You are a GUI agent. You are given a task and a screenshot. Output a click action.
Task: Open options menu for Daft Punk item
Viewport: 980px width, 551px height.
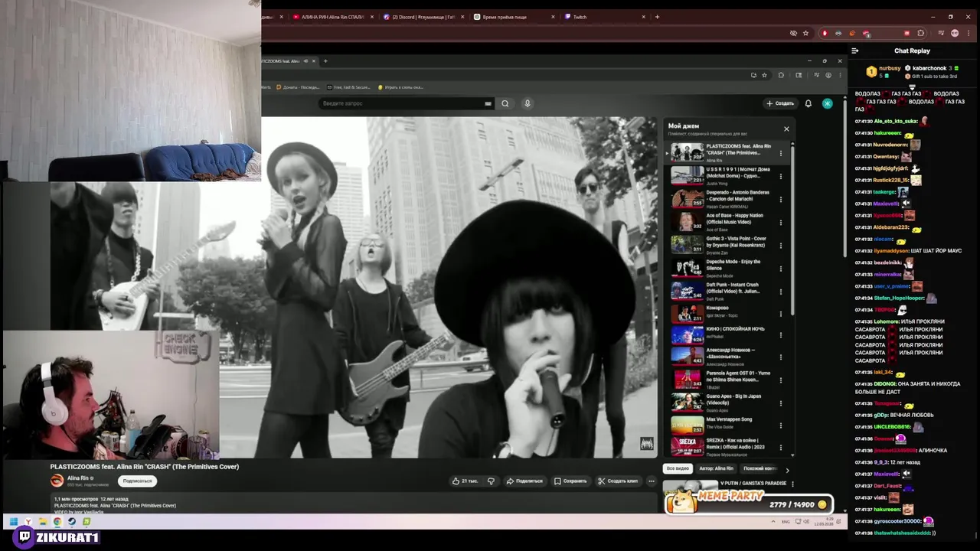tap(781, 292)
